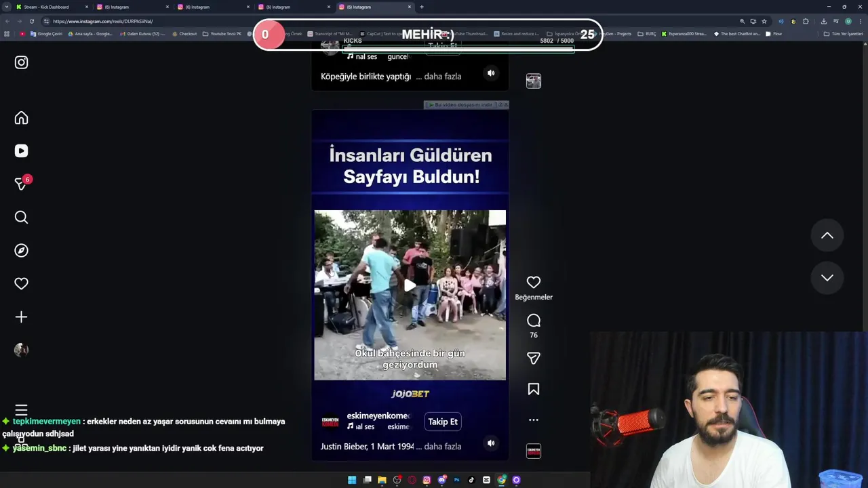The height and width of the screenshot is (488, 868).
Task: Open Tüm Yer İşaretleri folder
Action: 844,33
